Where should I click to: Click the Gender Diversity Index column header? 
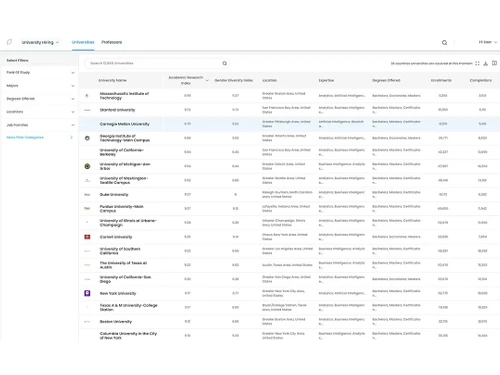(x=233, y=80)
